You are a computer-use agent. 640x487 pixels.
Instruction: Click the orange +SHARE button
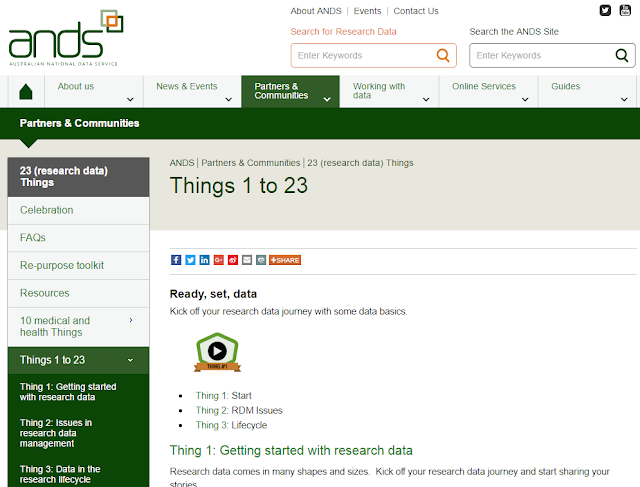click(285, 260)
